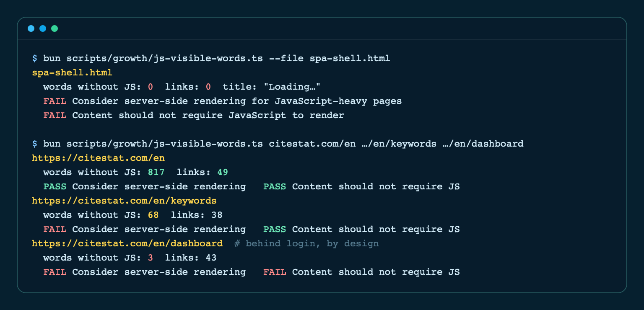This screenshot has height=310, width=644.
Task: Click the spa-shell.html yellow heading
Action: 72,72
